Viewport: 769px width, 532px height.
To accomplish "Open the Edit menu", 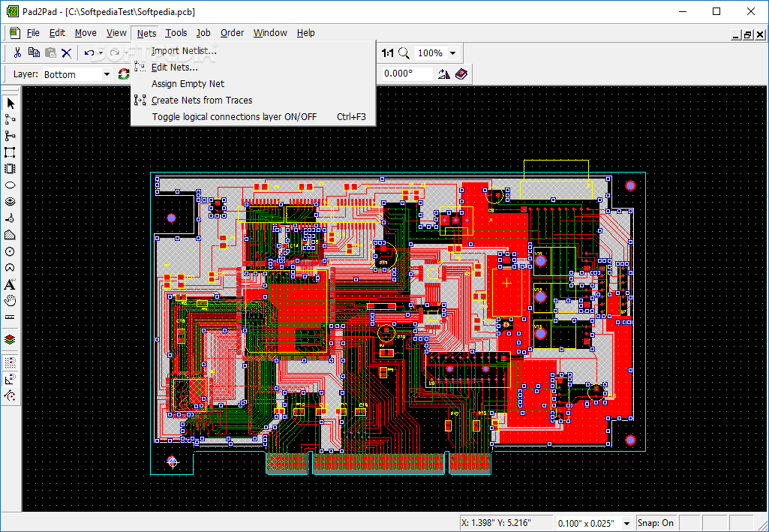I will (57, 33).
